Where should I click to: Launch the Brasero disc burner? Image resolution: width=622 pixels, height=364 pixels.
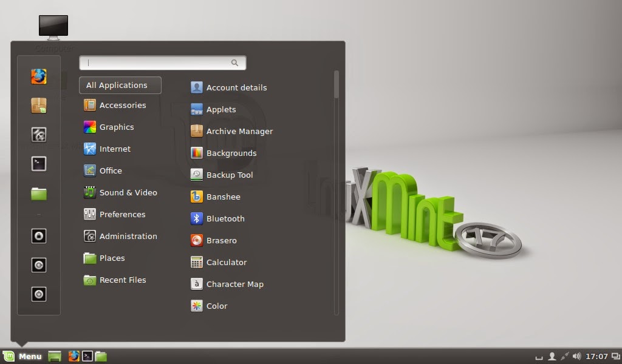214,240
